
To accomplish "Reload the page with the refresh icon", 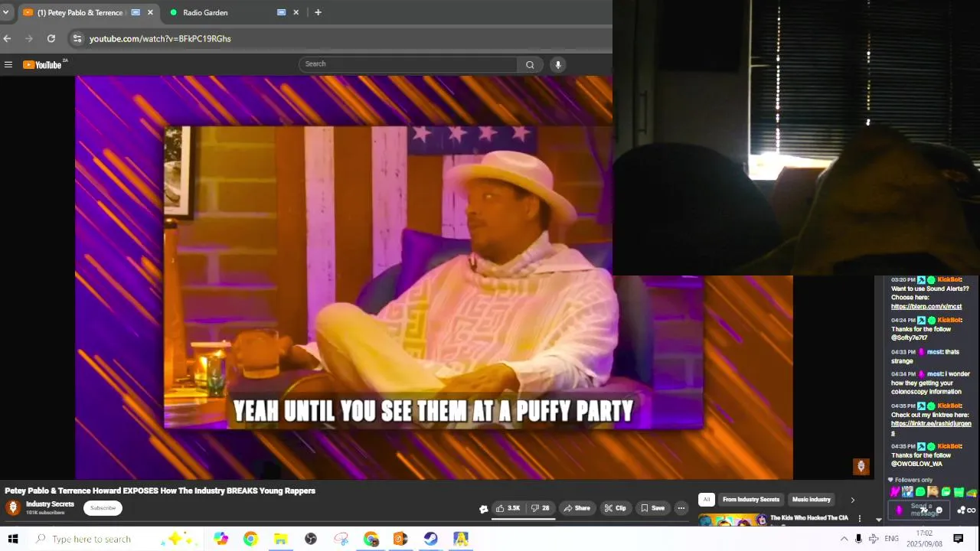I will click(x=51, y=38).
